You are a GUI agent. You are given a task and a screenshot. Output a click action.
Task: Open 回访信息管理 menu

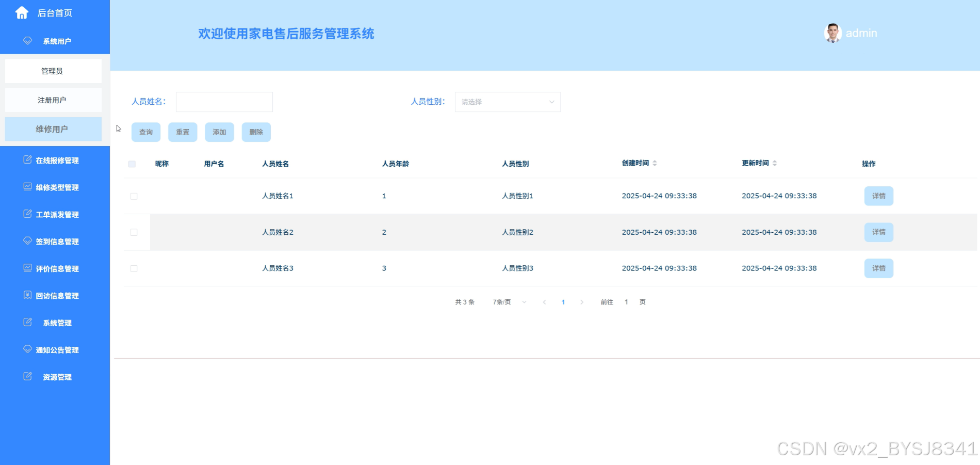coord(55,296)
